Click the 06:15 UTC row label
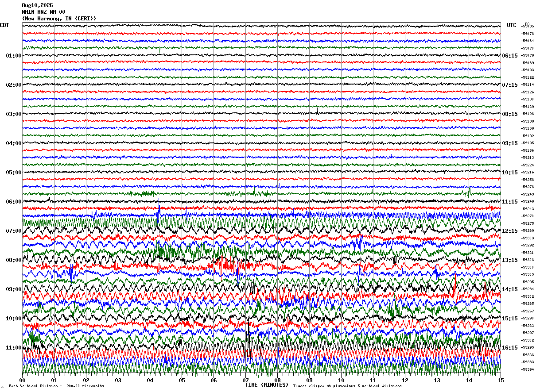The height and width of the screenshot is (392, 536). (x=510, y=56)
